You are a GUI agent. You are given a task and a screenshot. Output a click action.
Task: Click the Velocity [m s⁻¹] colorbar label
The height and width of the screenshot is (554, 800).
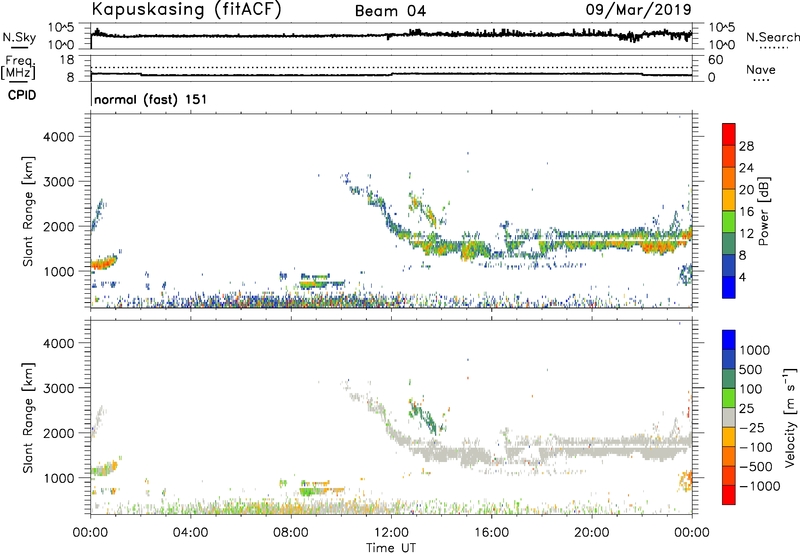pyautogui.click(x=790, y=417)
